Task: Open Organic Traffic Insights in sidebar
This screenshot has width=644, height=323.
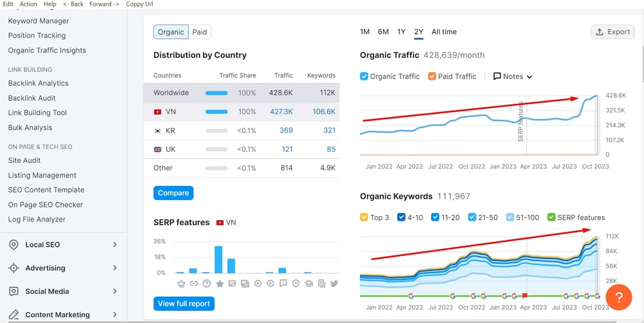Action: tap(47, 50)
